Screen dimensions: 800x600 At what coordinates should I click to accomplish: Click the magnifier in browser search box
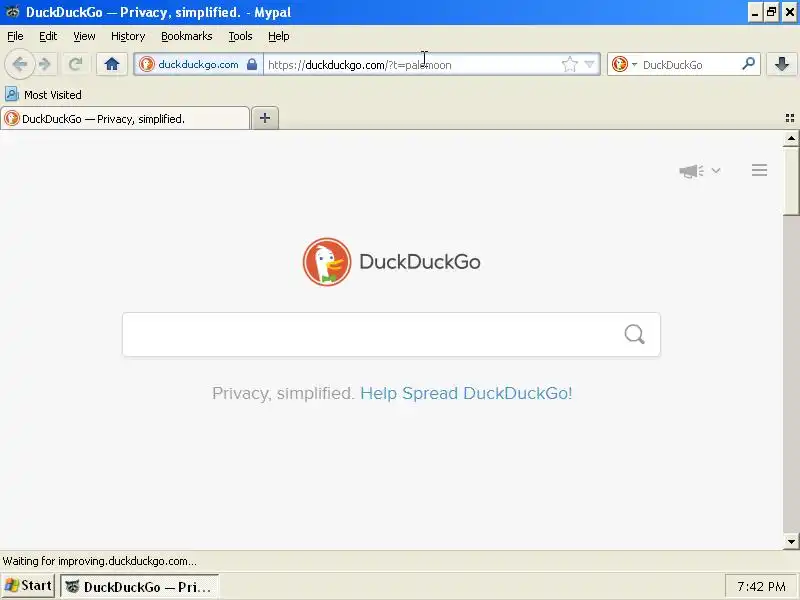[748, 64]
